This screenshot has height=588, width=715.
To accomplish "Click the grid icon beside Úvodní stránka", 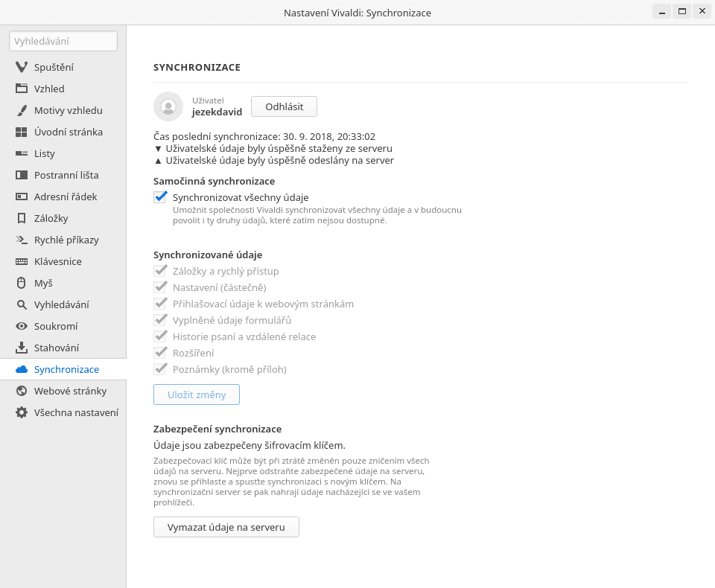I will (22, 132).
